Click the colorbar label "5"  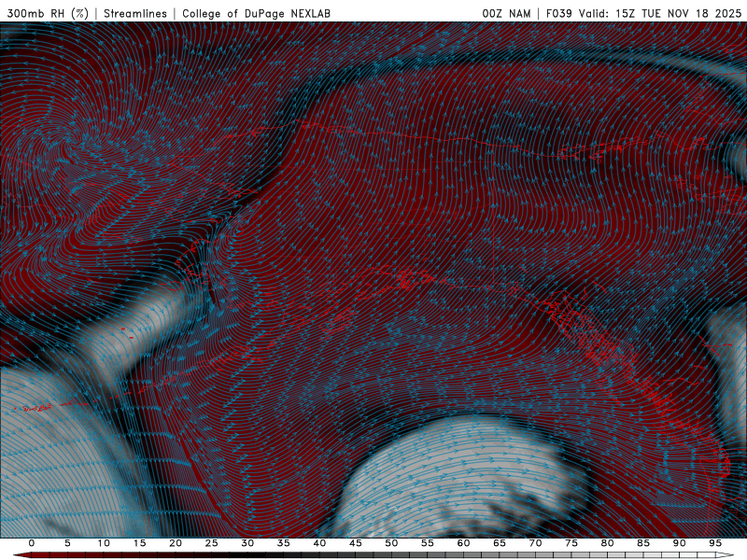(67, 543)
